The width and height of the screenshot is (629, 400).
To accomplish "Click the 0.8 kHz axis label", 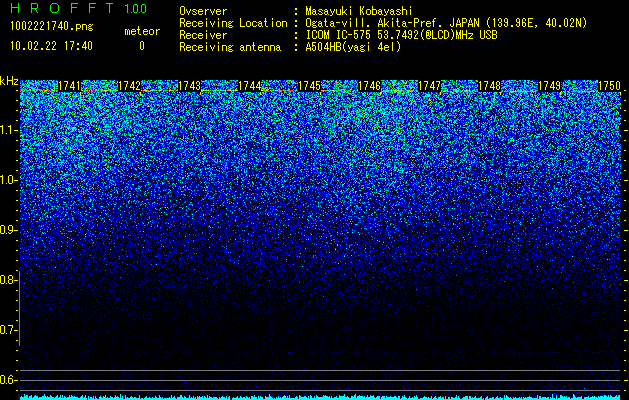I will (8, 280).
